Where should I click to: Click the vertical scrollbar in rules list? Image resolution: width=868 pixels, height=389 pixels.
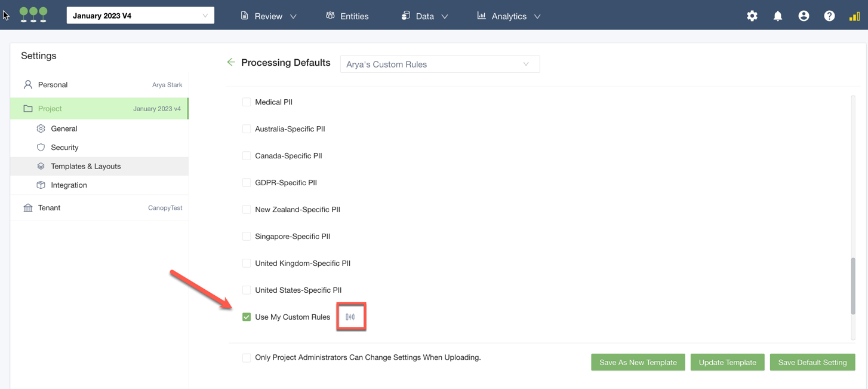point(853,286)
